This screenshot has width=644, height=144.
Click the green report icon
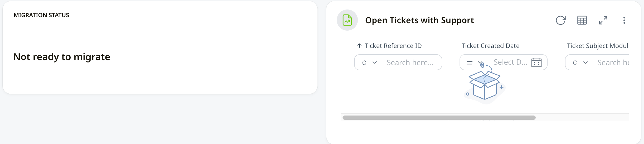tap(347, 20)
